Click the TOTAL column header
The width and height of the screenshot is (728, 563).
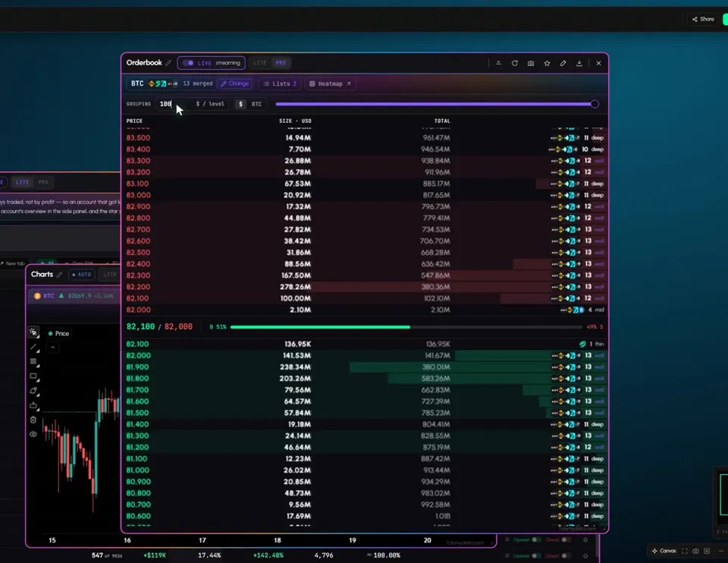442,121
